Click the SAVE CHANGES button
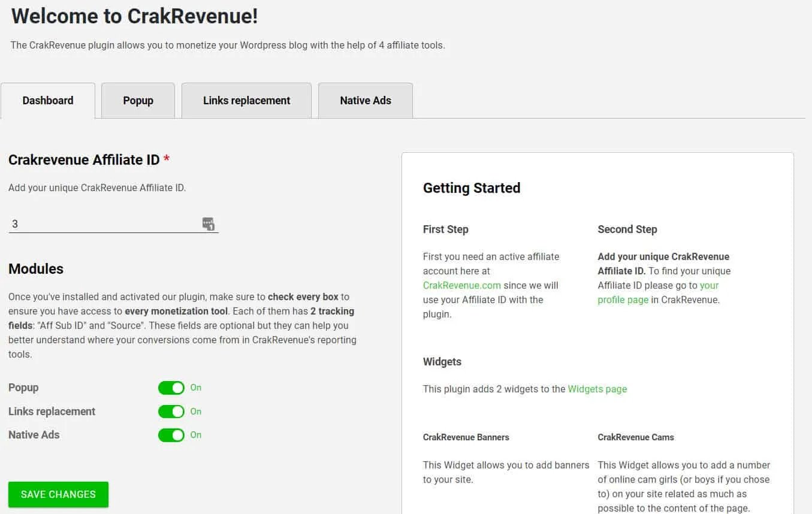This screenshot has height=514, width=812. point(58,494)
